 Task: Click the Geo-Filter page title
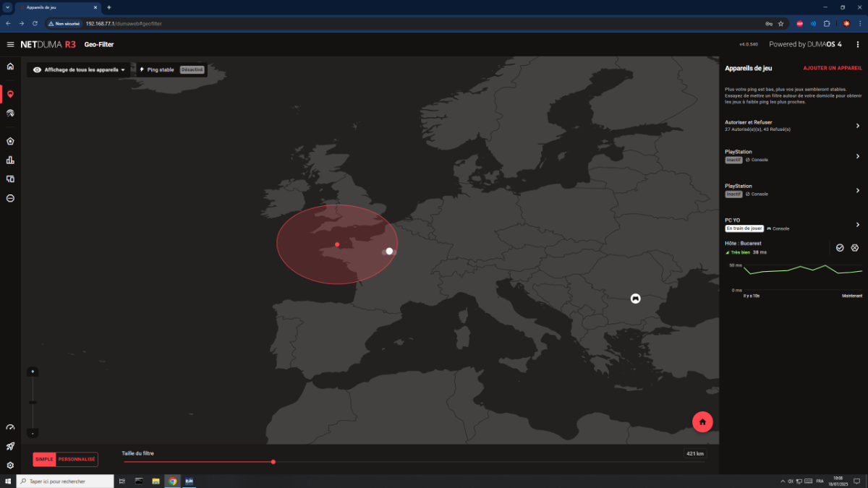(x=99, y=44)
